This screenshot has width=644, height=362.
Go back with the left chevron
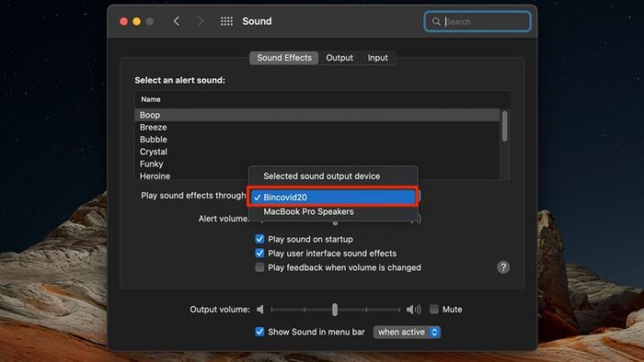point(177,21)
